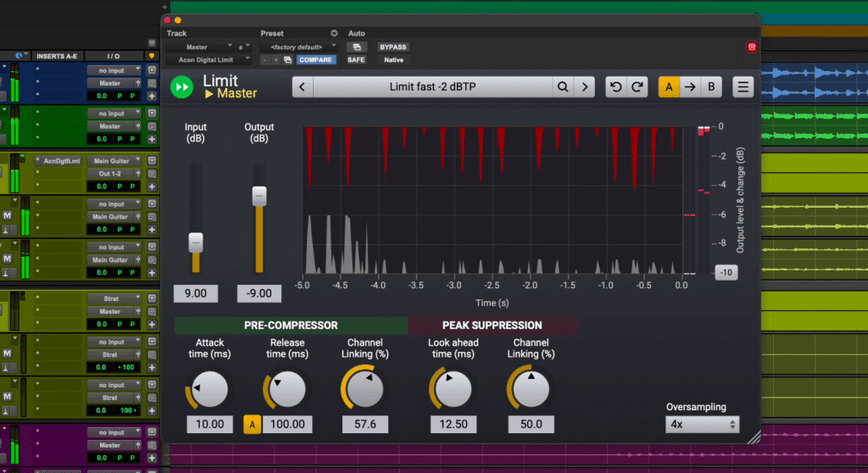Click the Preset settings minus button

[265, 60]
